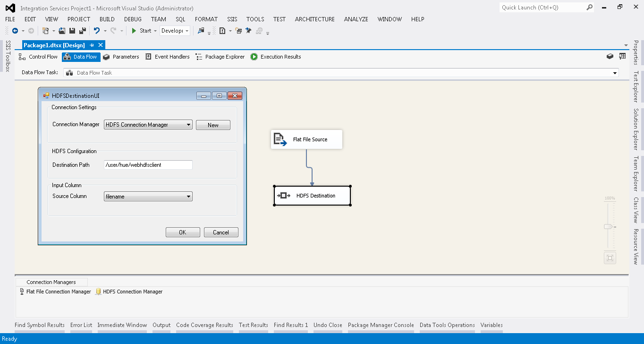Click the Variables grid icon in designer
The height and width of the screenshot is (344, 644).
[x=622, y=56]
